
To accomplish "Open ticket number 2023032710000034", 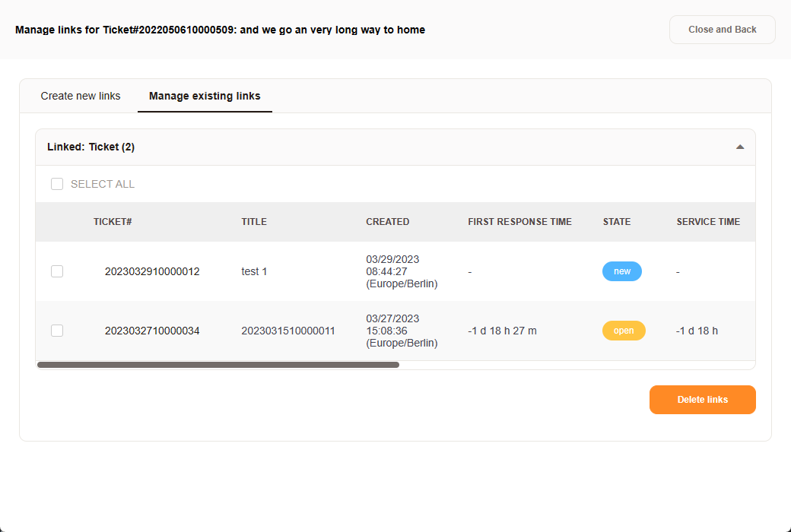I will click(152, 331).
